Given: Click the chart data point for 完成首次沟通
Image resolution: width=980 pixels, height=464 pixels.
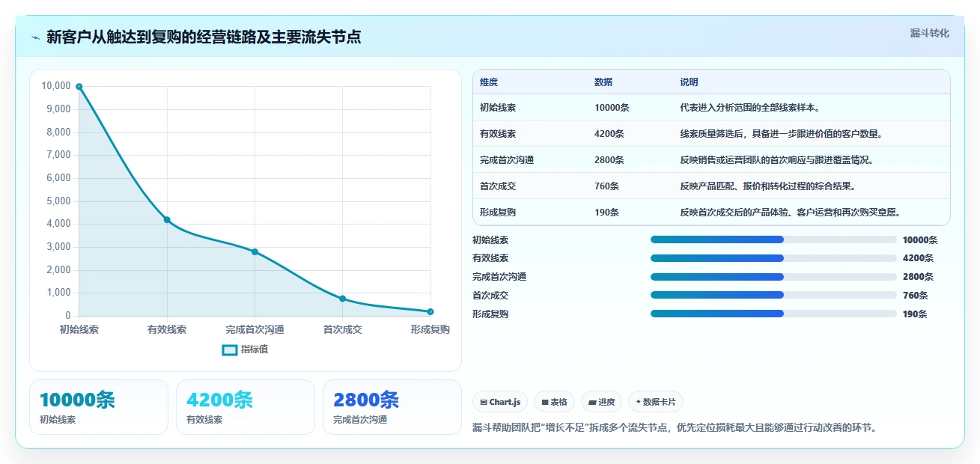Looking at the screenshot, I should pyautogui.click(x=255, y=251).
